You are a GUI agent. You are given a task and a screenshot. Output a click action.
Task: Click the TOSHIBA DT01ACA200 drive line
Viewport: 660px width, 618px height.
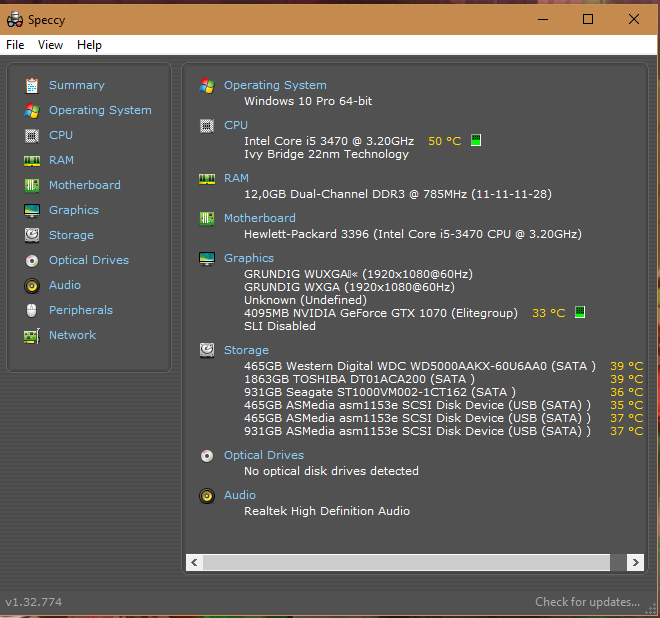tap(359, 379)
